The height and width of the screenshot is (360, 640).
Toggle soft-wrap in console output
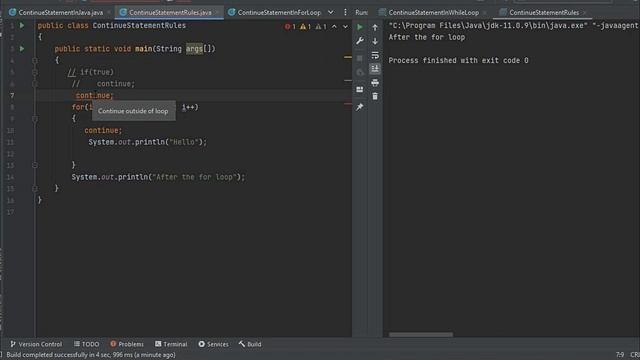point(375,55)
